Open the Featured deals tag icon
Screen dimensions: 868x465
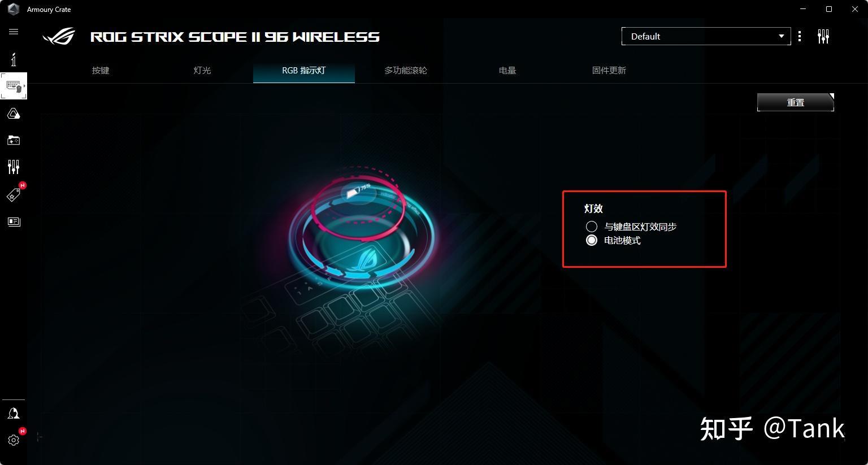(x=14, y=195)
